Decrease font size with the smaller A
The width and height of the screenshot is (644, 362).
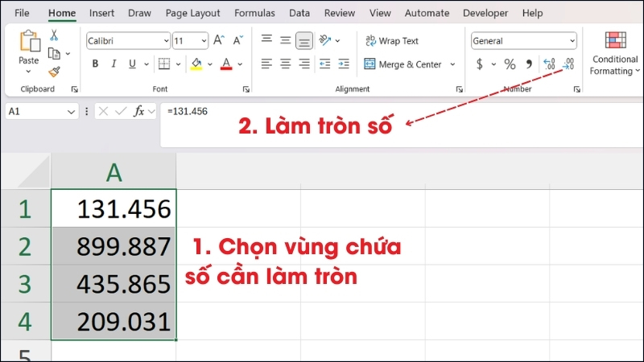237,40
